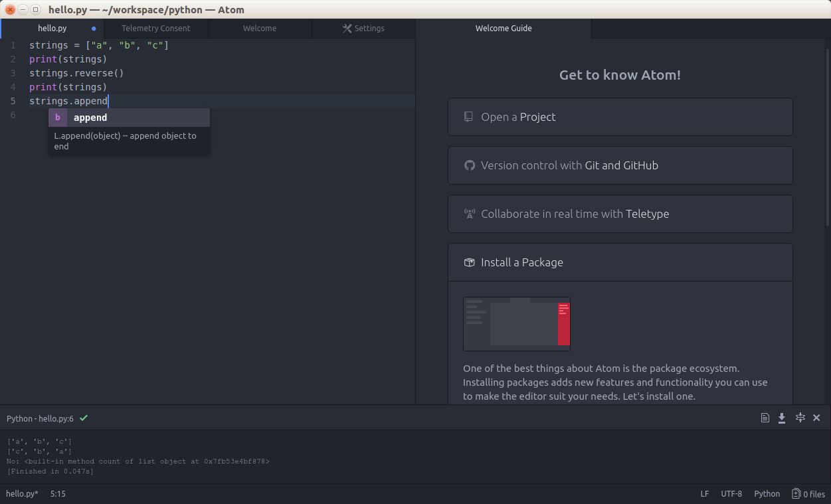The width and height of the screenshot is (831, 504).
Task: Click the scroll-lock icon in the script panel
Action: tap(800, 418)
